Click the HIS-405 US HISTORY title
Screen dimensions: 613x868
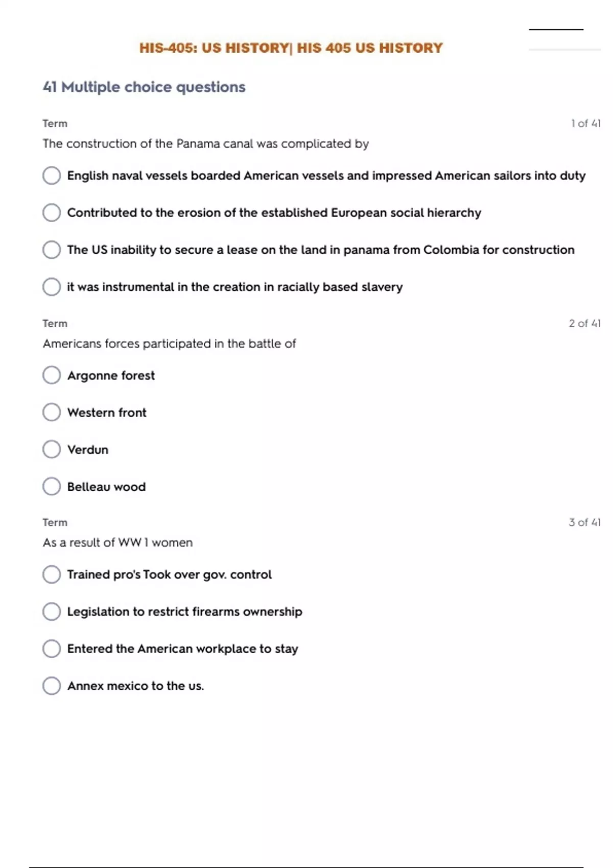(x=291, y=48)
